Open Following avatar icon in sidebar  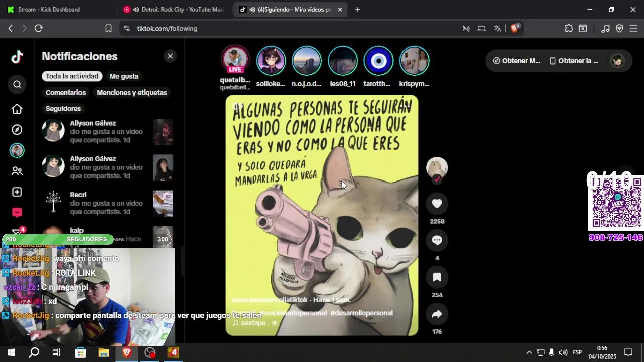[17, 150]
